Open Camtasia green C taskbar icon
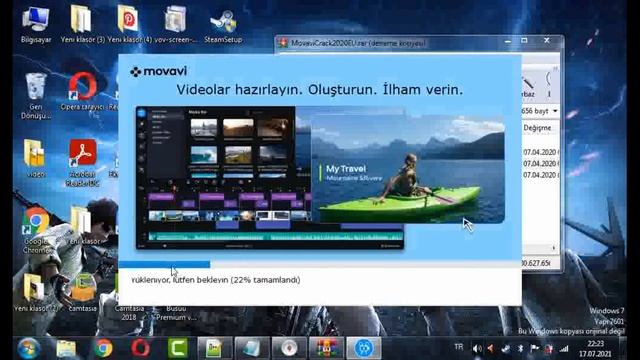The image size is (640, 360). tap(178, 348)
